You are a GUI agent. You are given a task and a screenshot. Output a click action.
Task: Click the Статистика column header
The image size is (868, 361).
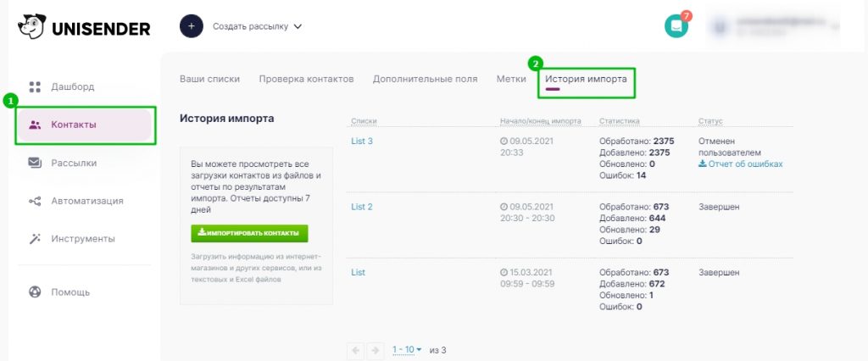click(619, 121)
